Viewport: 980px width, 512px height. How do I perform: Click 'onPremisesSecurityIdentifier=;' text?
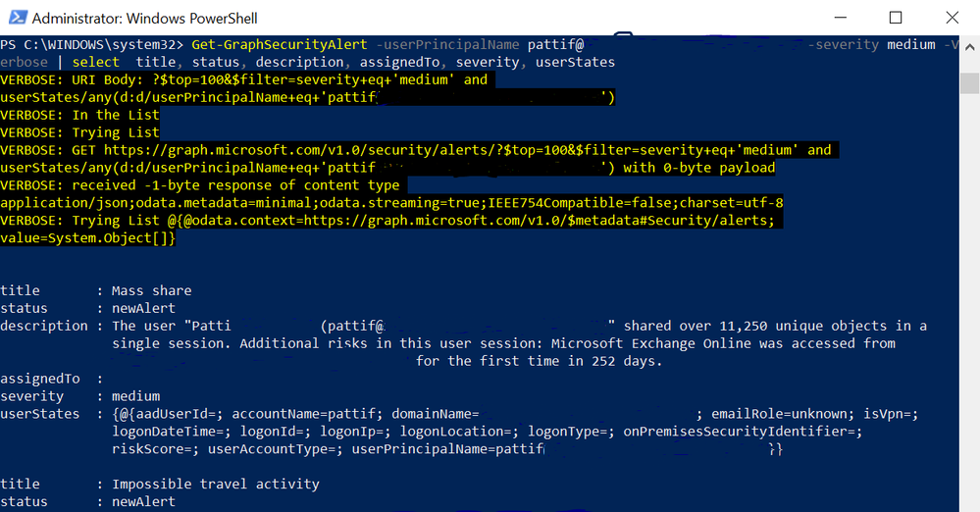[743, 432]
